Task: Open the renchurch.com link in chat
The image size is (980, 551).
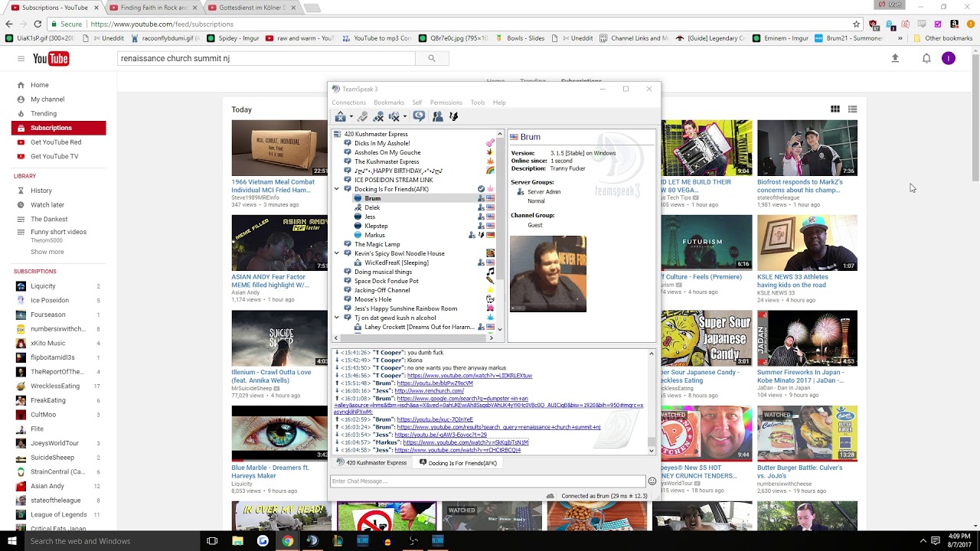Action: 429,391
